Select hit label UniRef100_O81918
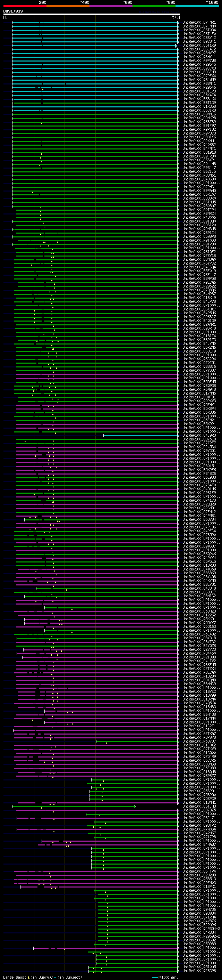Screen dimensions: 222x980 [x=199, y=153]
